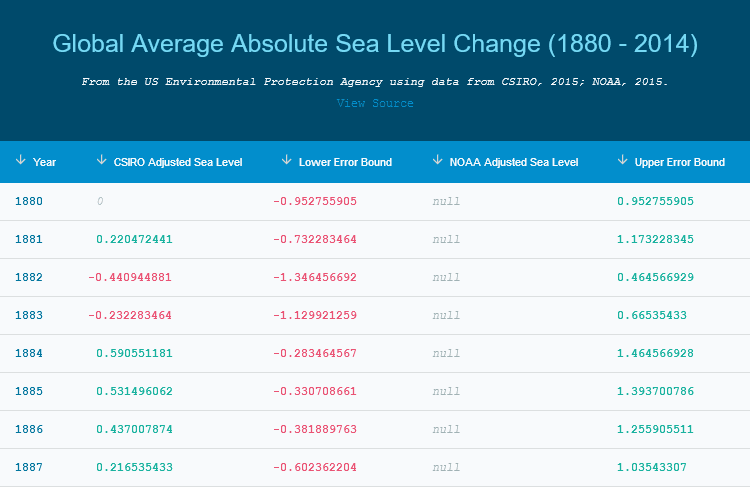Sort by NOAA Adjusted Sea Level header

click(x=514, y=162)
